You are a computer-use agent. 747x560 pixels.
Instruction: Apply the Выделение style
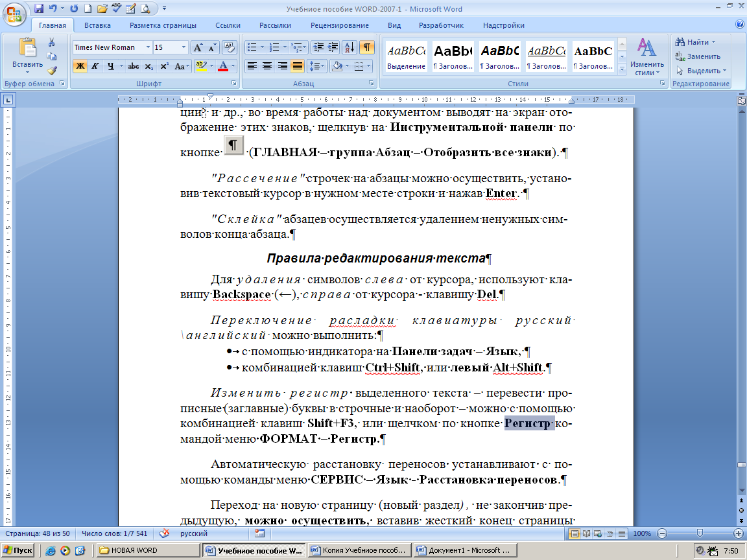[406, 56]
